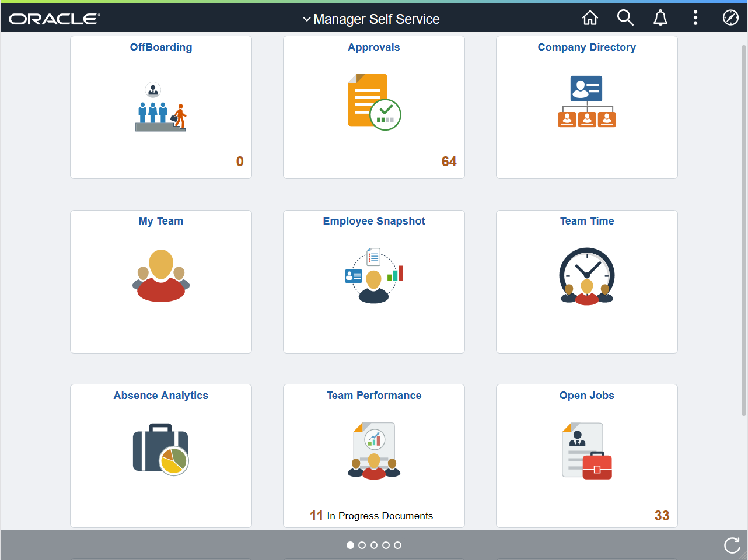Screen dimensions: 748x560
Task: Click the vertical scrollbar thumb
Action: pyautogui.click(x=744, y=230)
